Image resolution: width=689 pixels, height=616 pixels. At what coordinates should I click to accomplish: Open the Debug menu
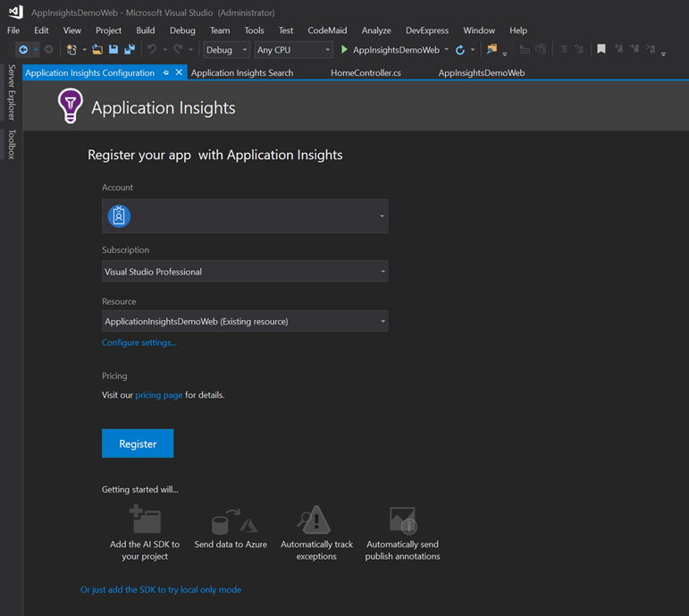[182, 30]
